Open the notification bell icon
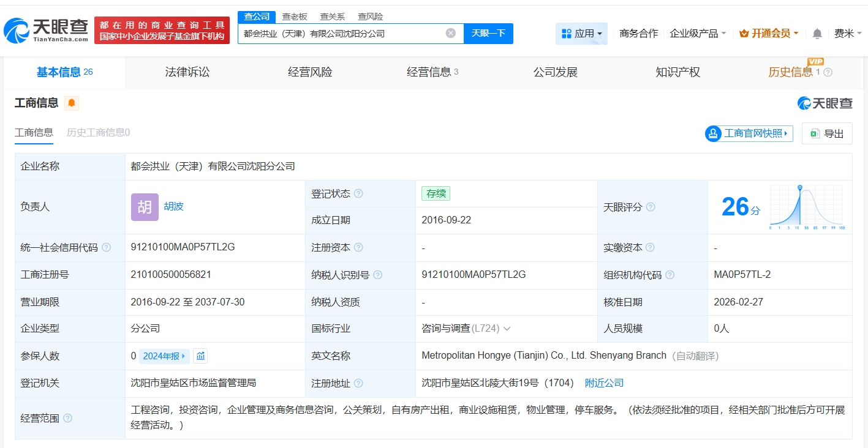Image resolution: width=868 pixels, height=448 pixels. (817, 34)
